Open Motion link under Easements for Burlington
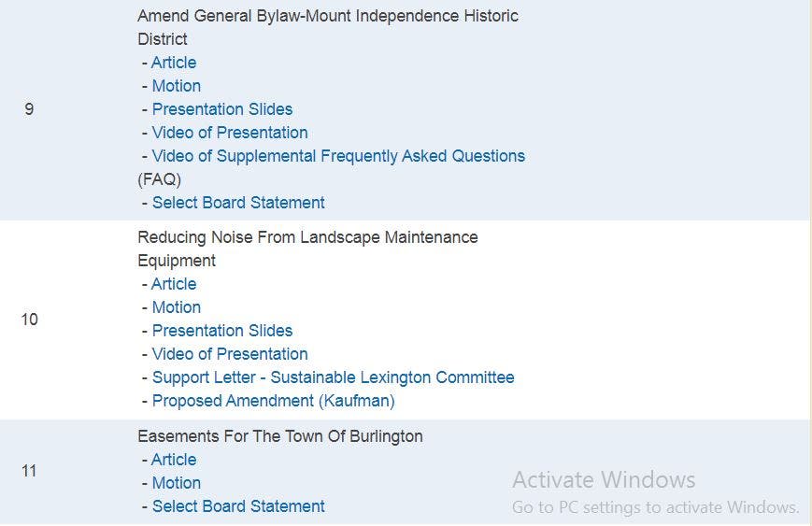The width and height of the screenshot is (812, 526). coord(176,483)
